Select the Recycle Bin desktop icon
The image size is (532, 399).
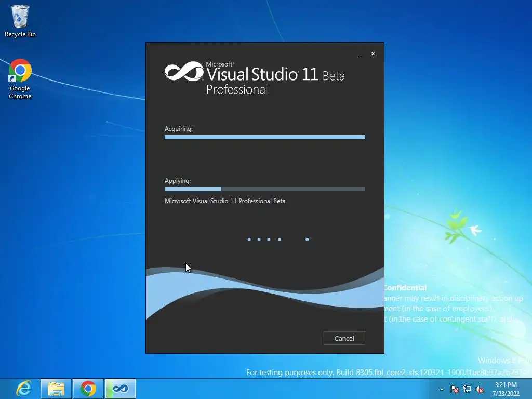[20, 21]
